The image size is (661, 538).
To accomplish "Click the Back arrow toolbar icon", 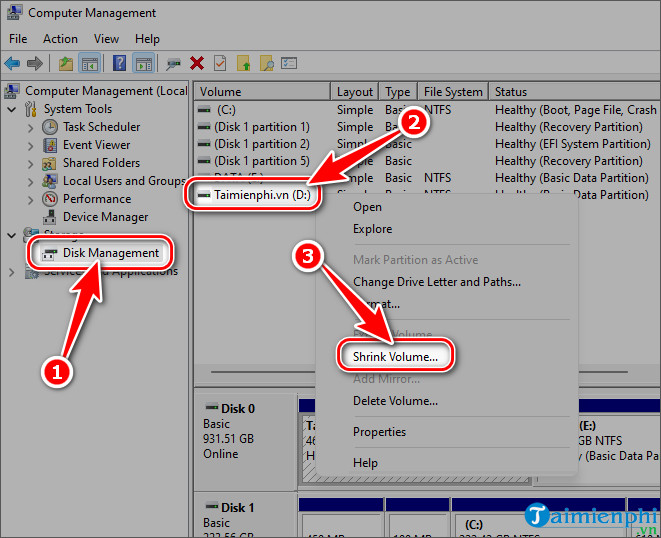I will point(13,64).
